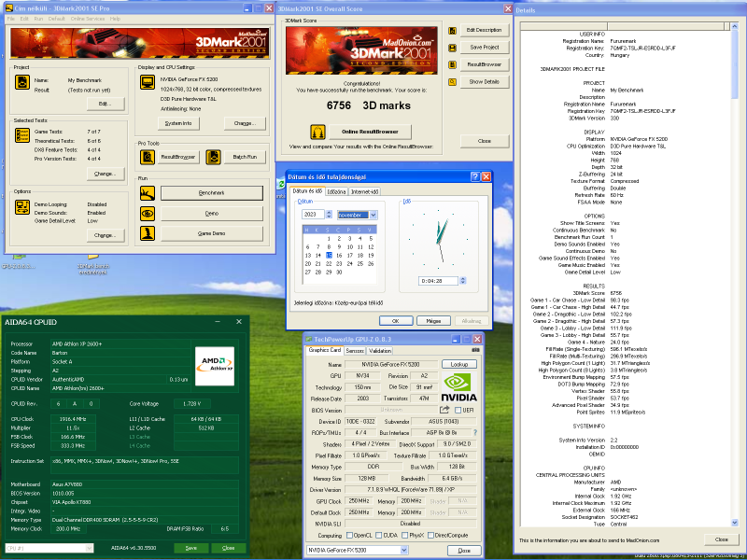The width and height of the screenshot is (747, 560).
Task: Click Edit button in Project section
Action: click(106, 104)
